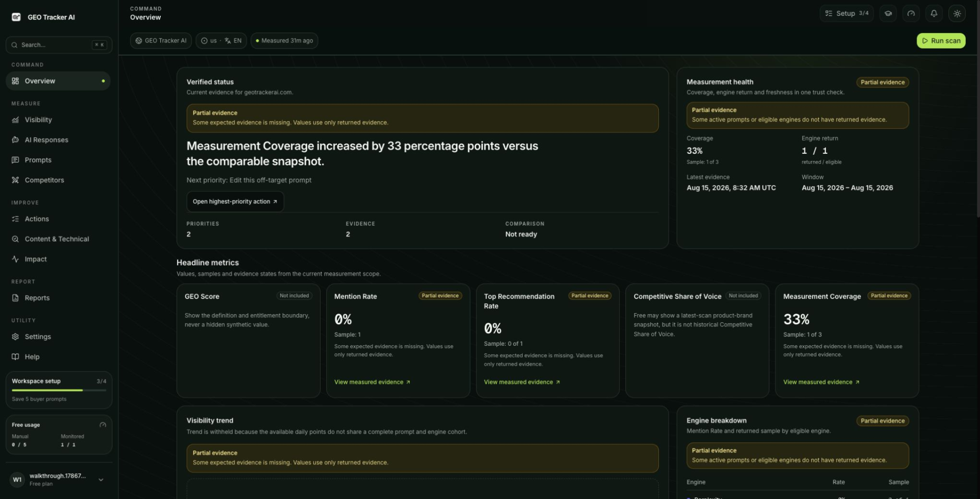980x499 pixels.
Task: Go to the Overview page
Action: (58, 81)
